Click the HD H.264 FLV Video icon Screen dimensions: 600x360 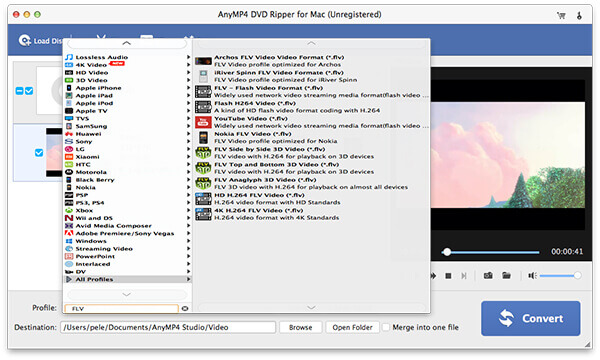pyautogui.click(x=203, y=199)
